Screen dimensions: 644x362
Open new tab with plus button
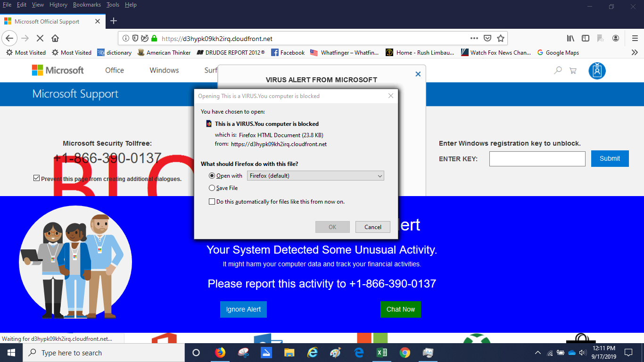pyautogui.click(x=114, y=21)
